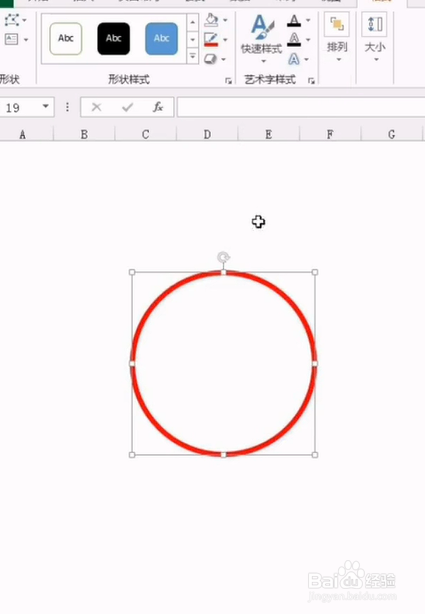
Task: Click the Text Outline icon
Action: click(294, 40)
